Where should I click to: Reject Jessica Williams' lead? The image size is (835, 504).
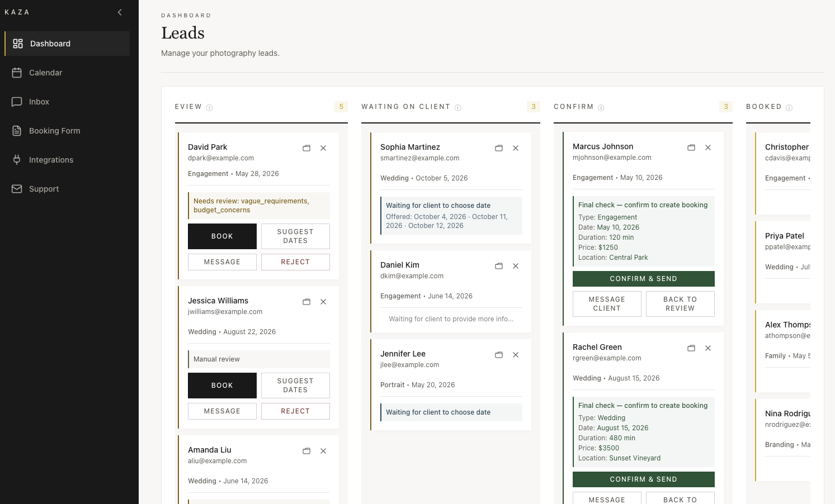[295, 411]
